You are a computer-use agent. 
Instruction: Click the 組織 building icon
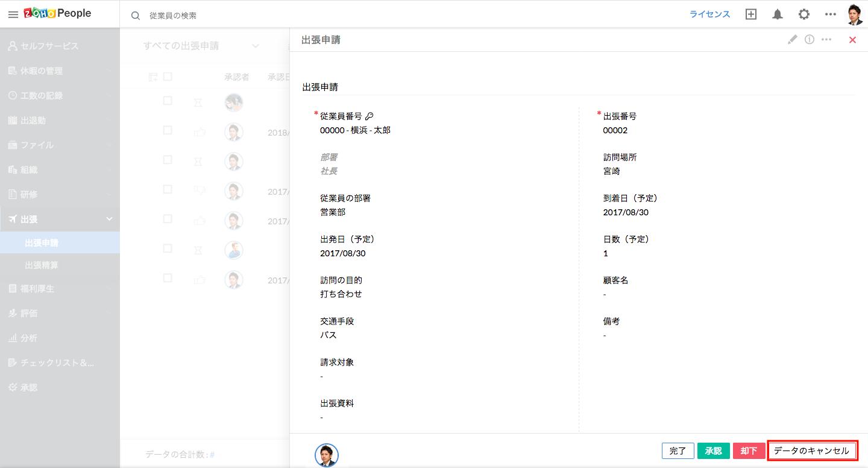point(13,169)
